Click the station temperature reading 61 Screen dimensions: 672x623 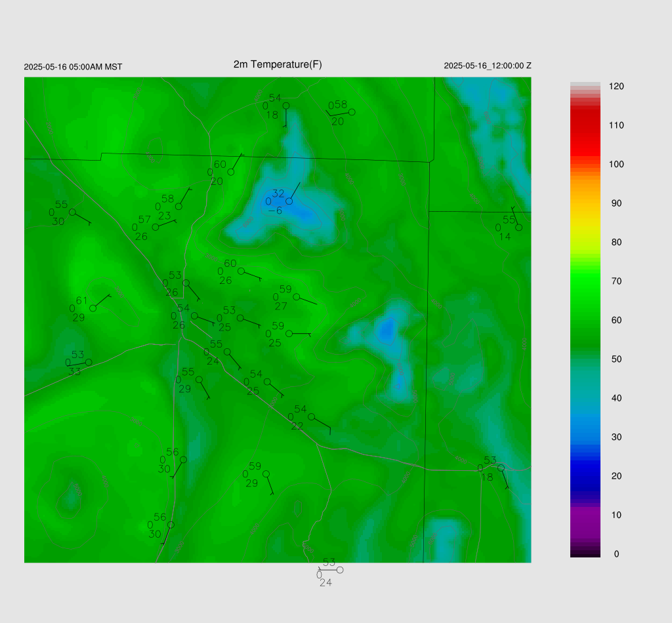81,300
